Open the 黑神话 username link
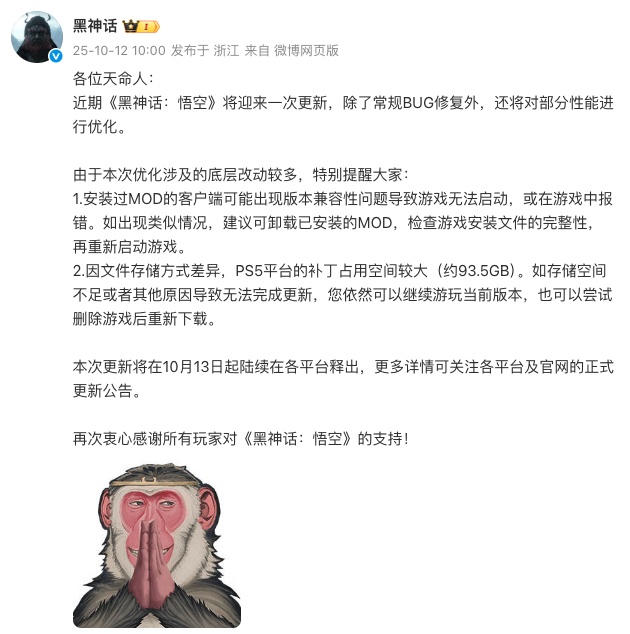The width and height of the screenshot is (630, 634). coord(95,26)
